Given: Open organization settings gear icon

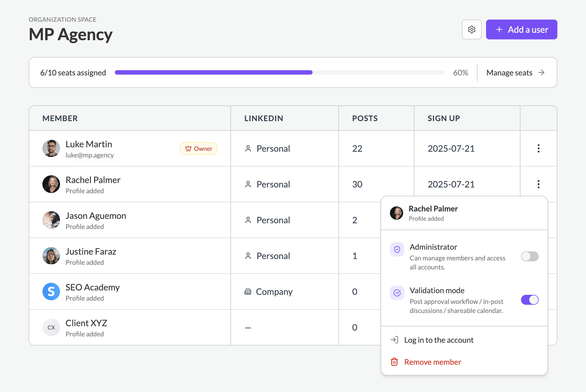Looking at the screenshot, I should pyautogui.click(x=471, y=29).
